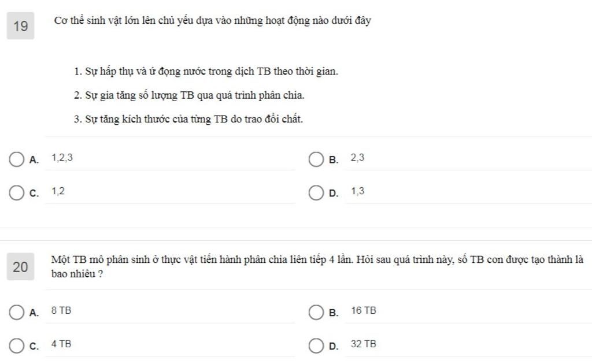Select radio option B for question 20
Image resolution: width=592 pixels, height=364 pixels.
point(316,313)
